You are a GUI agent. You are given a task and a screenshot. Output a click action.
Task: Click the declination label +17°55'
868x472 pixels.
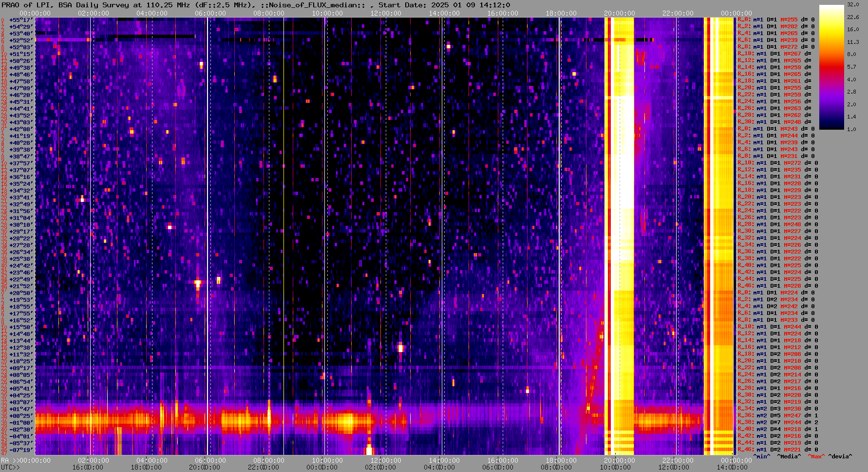click(21, 314)
